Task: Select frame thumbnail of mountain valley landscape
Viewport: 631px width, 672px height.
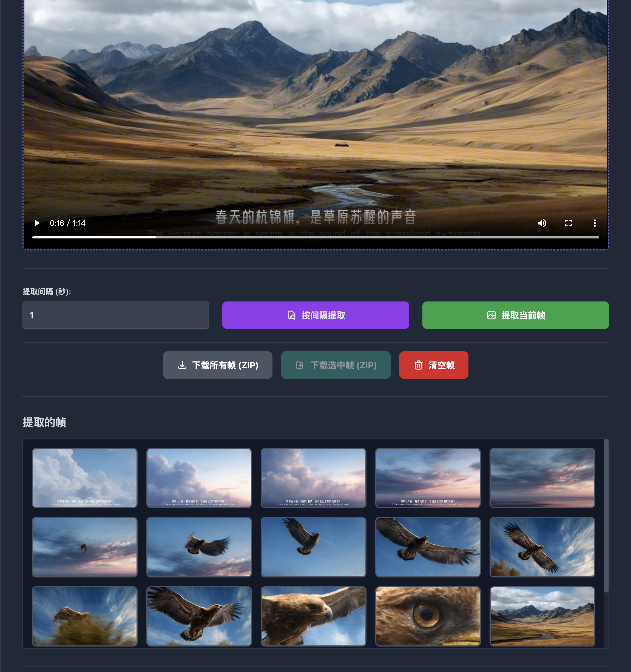Action: [x=542, y=616]
